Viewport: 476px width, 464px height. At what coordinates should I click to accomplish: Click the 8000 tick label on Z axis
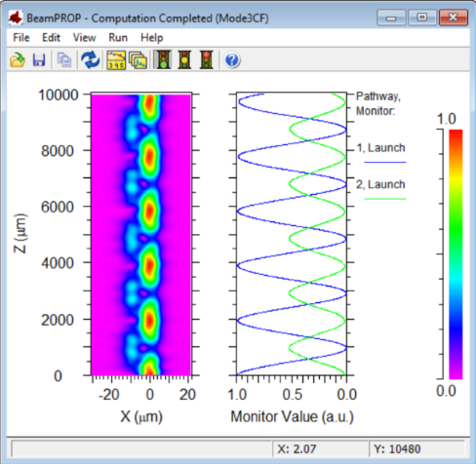click(58, 151)
